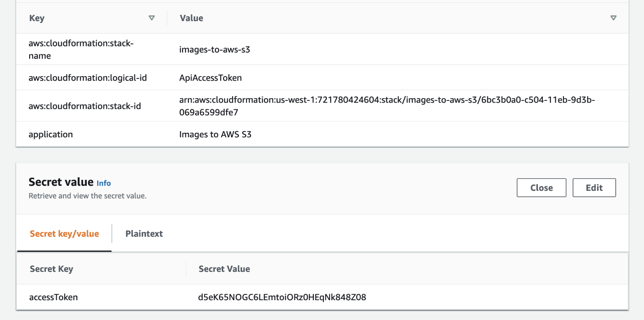This screenshot has width=644, height=320.
Task: Sort tags by Value column arrow
Action: [x=613, y=18]
